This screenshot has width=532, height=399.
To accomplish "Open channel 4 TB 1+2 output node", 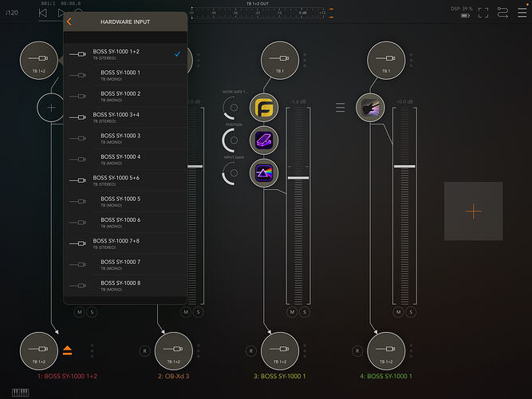I will (386, 351).
